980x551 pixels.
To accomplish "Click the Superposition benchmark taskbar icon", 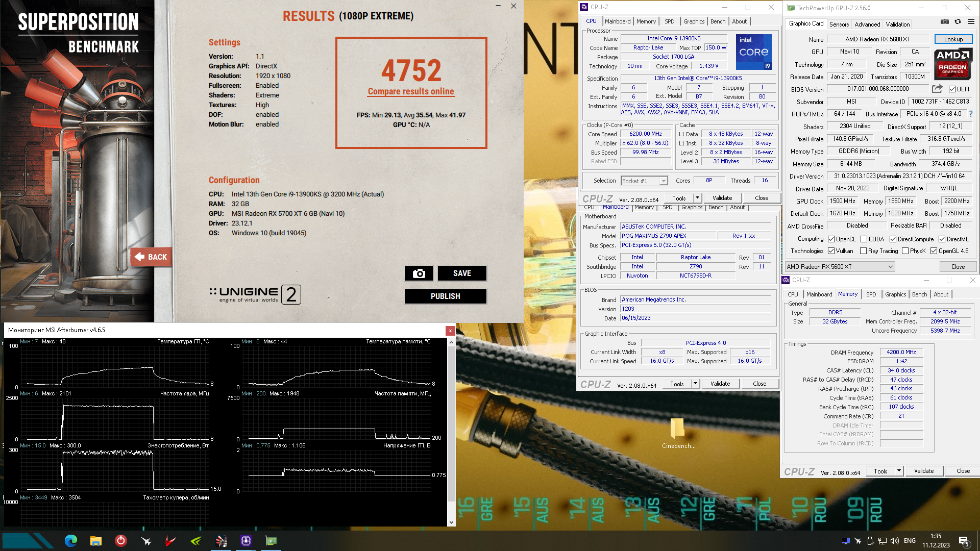I will click(221, 541).
